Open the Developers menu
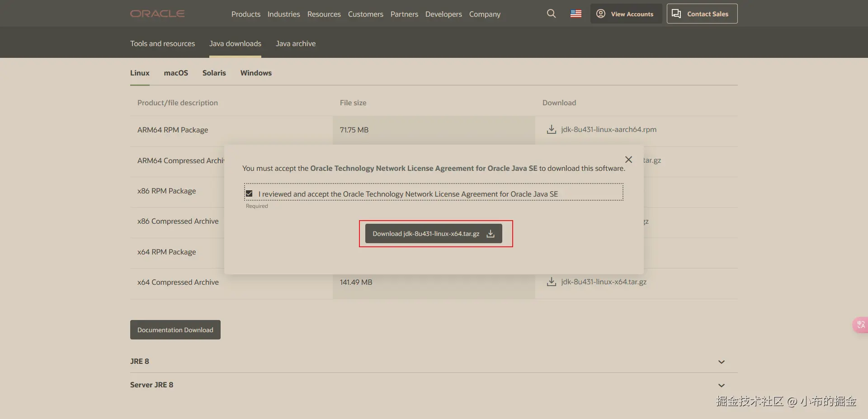The image size is (868, 419). (443, 14)
